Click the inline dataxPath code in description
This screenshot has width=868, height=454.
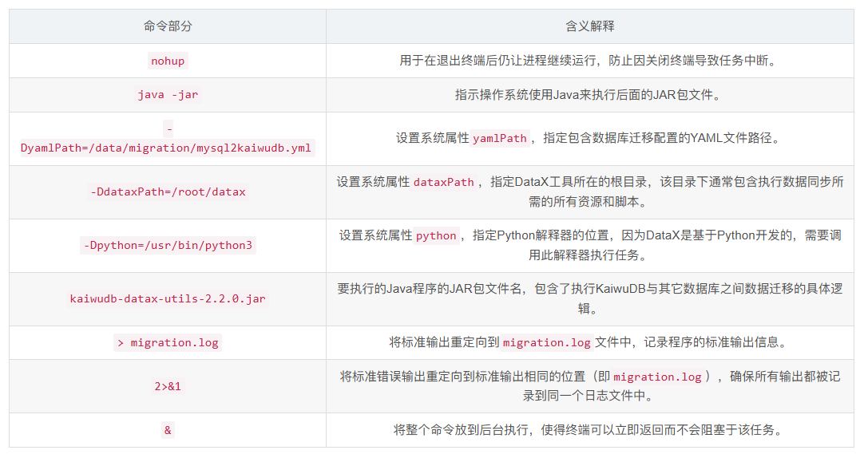(443, 182)
